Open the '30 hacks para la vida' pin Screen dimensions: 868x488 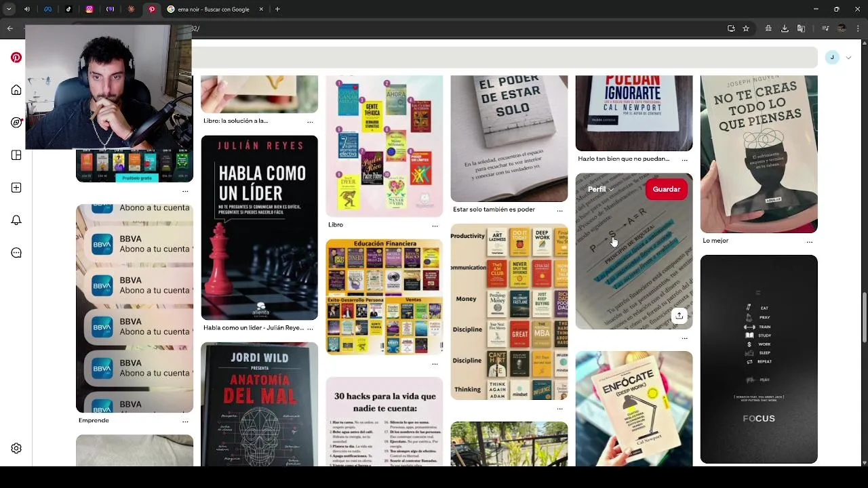pos(384,422)
